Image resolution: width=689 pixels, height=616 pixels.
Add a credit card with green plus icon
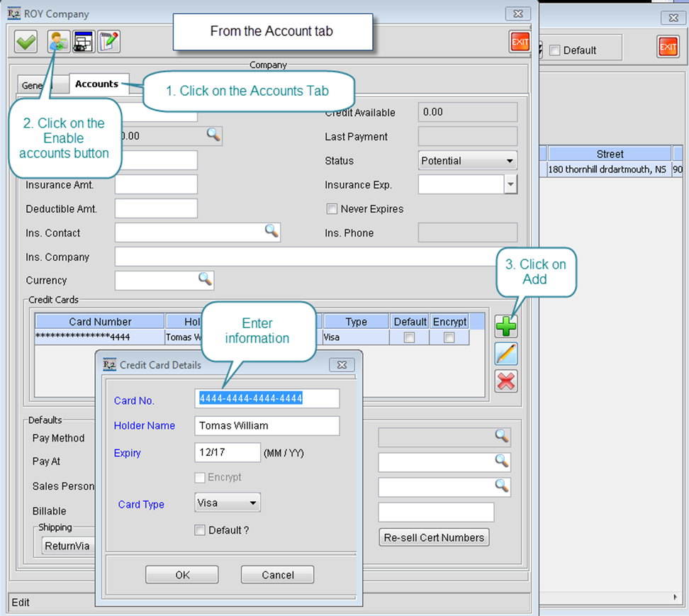pyautogui.click(x=506, y=326)
